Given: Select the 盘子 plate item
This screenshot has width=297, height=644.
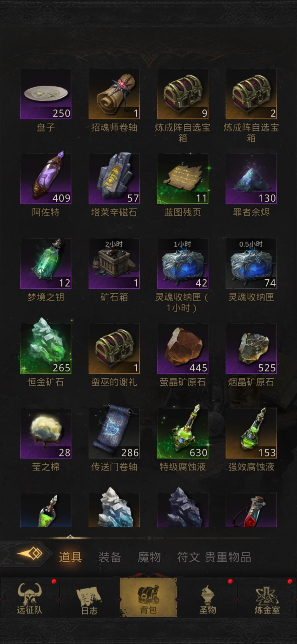Looking at the screenshot, I should [46, 94].
